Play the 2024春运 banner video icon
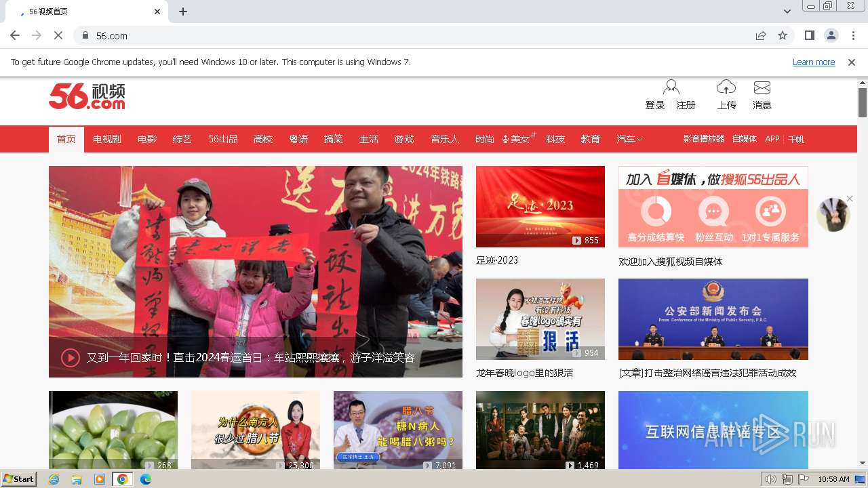 pos(71,357)
